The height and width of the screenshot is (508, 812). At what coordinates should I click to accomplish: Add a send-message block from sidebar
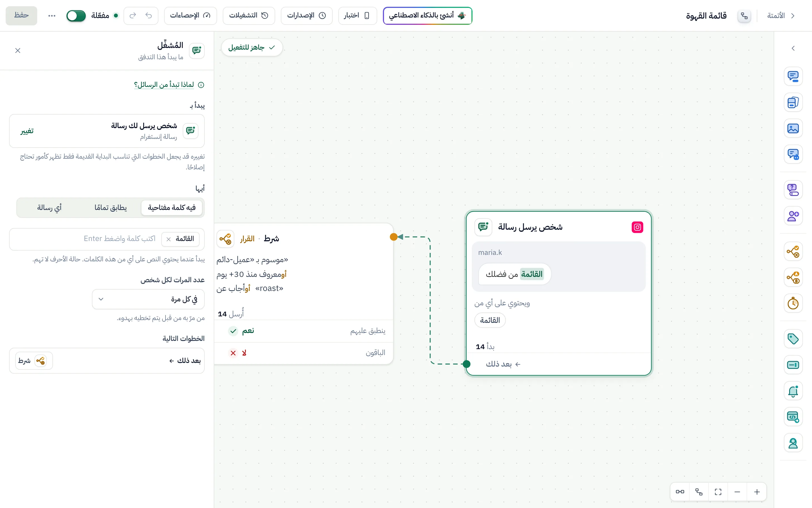pyautogui.click(x=793, y=76)
